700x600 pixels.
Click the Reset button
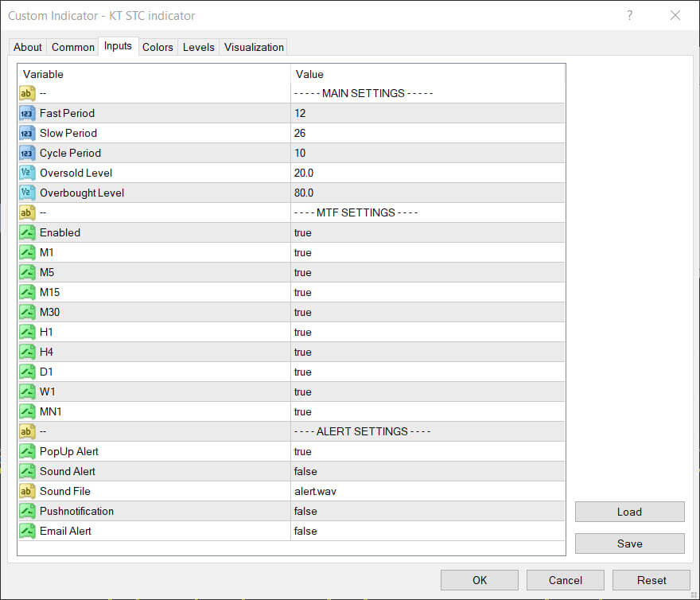tap(651, 580)
